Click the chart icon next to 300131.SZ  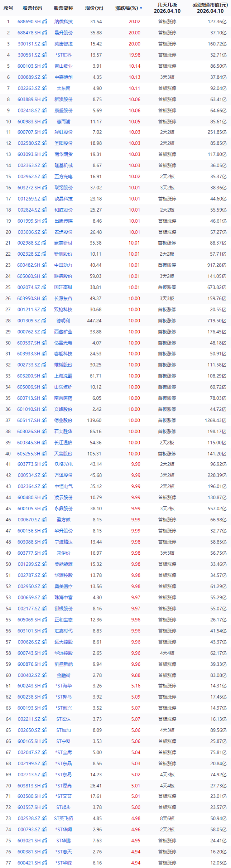44,44
